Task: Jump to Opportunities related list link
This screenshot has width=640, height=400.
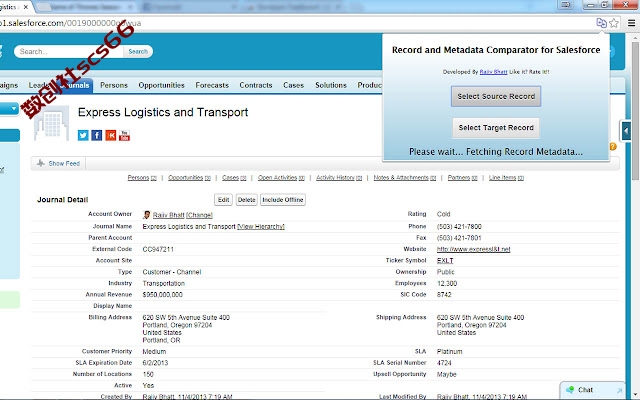Action: 189,178
